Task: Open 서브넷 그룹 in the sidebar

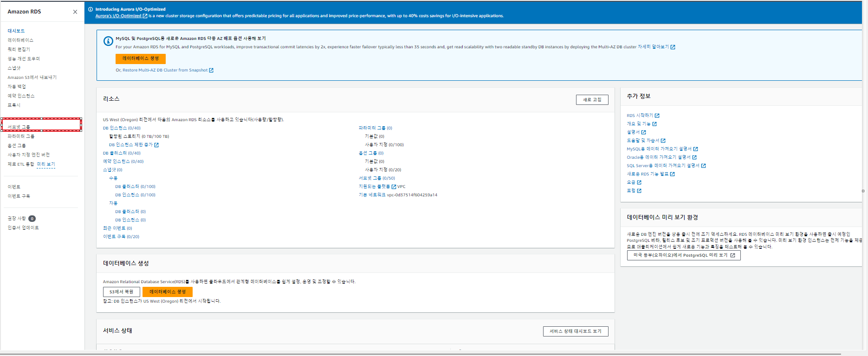Action: [x=19, y=127]
